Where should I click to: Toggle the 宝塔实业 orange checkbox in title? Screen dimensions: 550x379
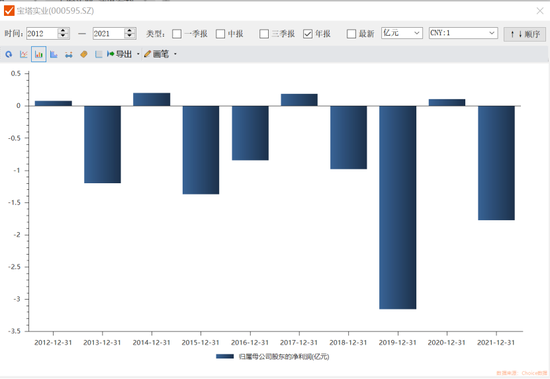[9, 11]
